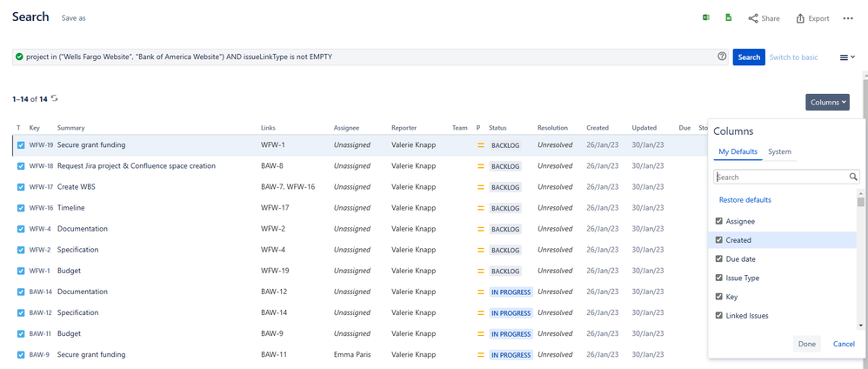Open issue WFW-19 key link
This screenshot has width=868, height=369.
[x=41, y=145]
